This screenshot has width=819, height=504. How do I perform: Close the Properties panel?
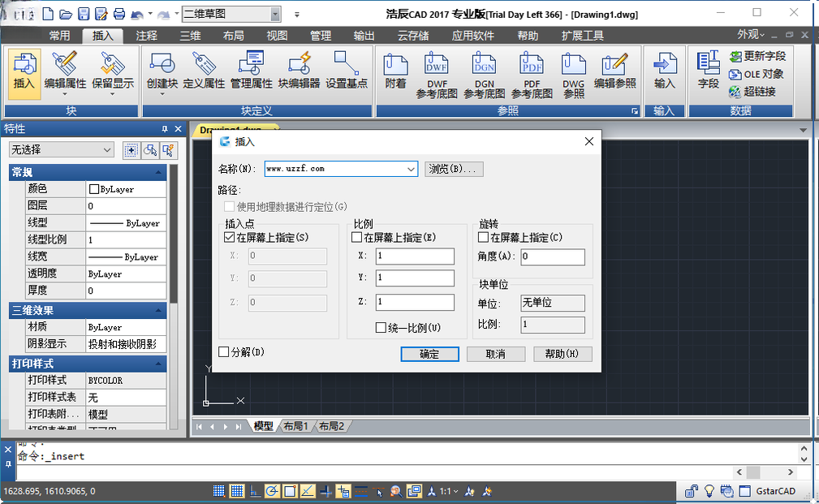[178, 128]
